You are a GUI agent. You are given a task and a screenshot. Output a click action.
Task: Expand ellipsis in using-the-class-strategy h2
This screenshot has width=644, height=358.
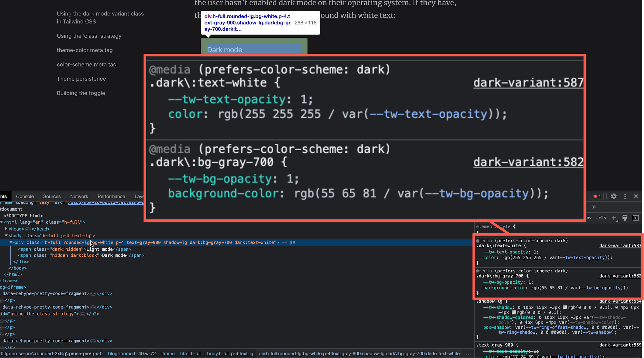(82, 314)
